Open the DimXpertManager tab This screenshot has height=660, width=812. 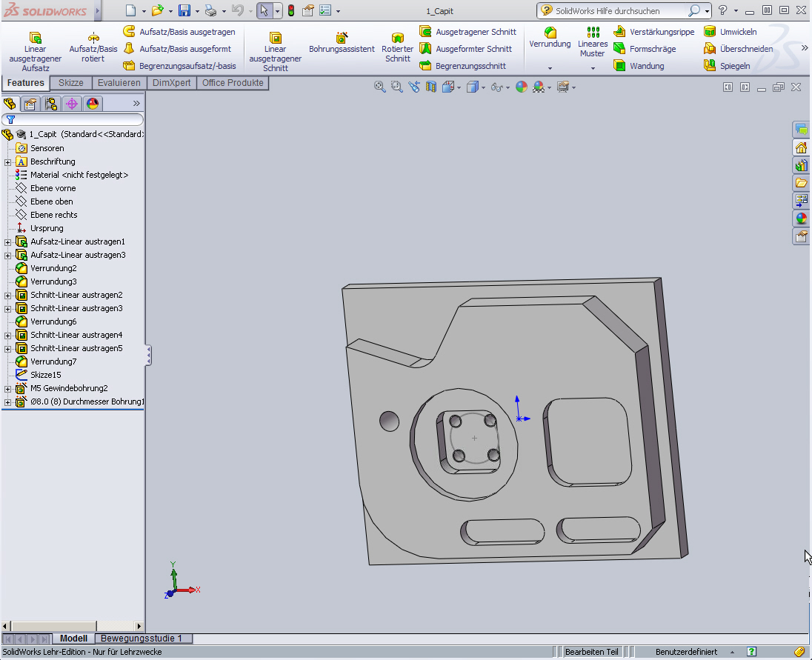coord(71,104)
